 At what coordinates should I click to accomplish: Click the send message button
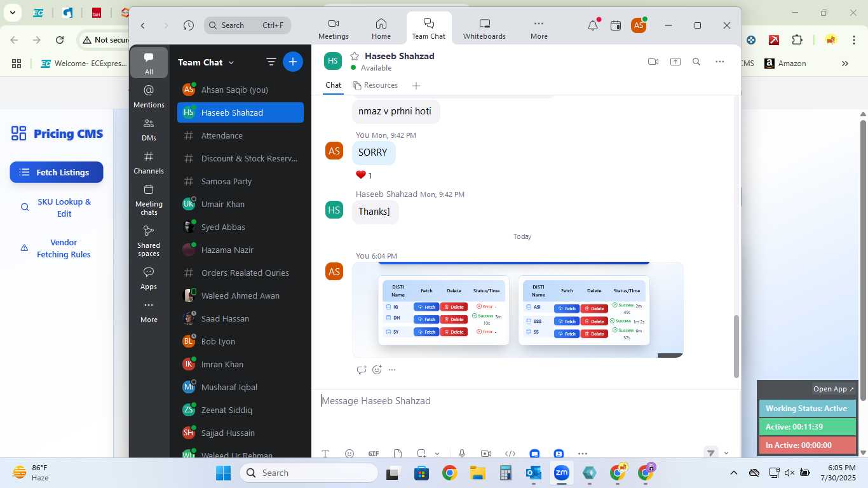click(711, 453)
